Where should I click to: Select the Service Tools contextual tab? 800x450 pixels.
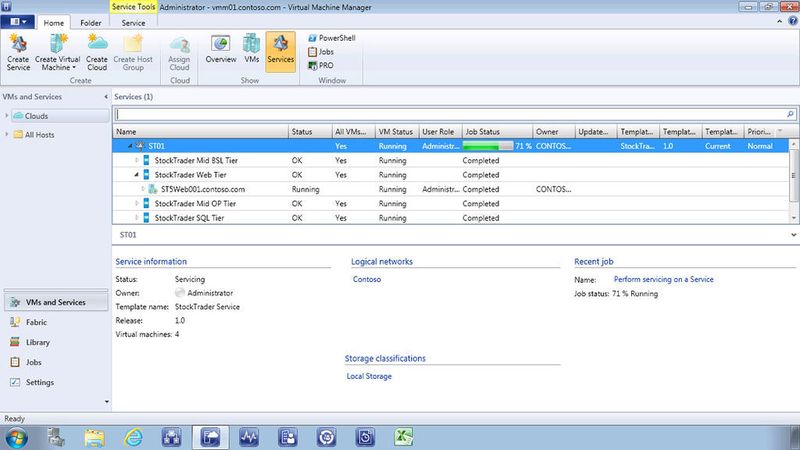(x=133, y=7)
